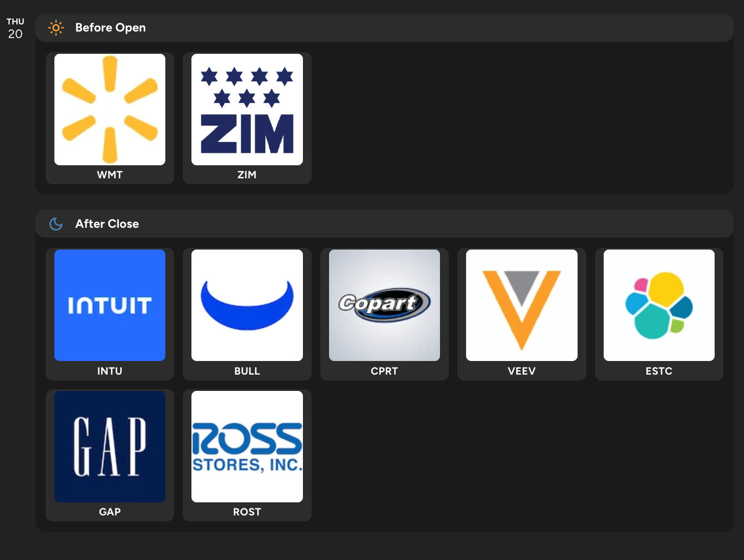
Task: Open the Walmart spark logo tile
Action: tap(110, 109)
